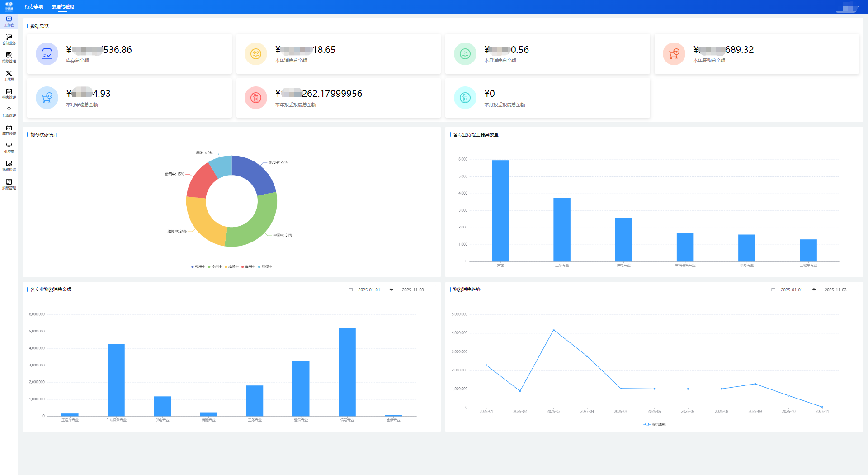Open 仓库管理 in the sidebar

point(9,112)
